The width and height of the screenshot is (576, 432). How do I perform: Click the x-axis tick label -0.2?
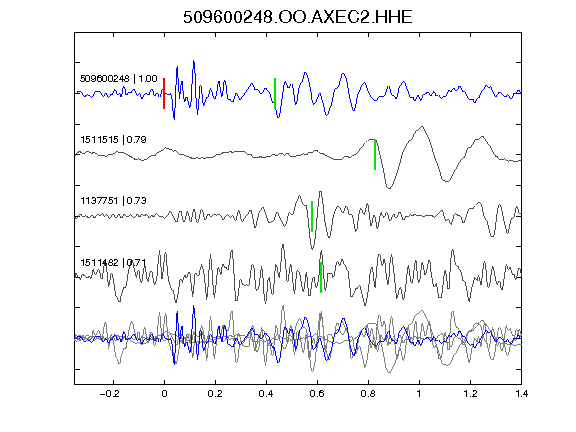pos(110,394)
